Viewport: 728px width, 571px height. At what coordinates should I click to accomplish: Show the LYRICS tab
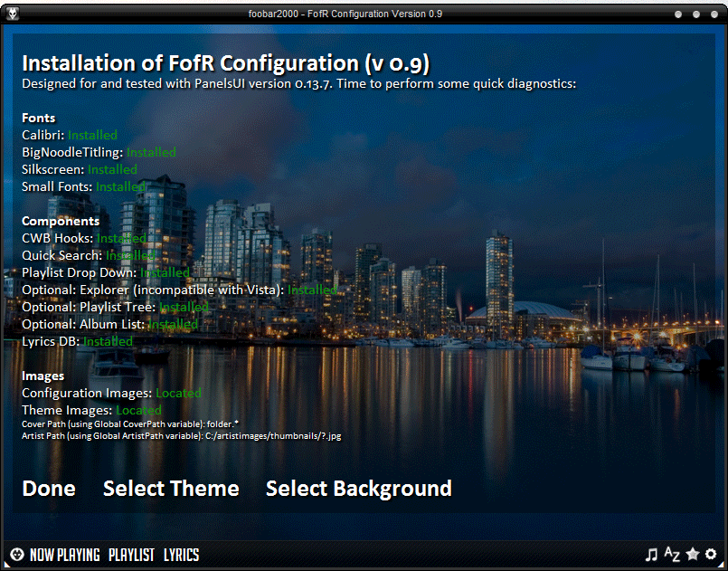tap(182, 555)
